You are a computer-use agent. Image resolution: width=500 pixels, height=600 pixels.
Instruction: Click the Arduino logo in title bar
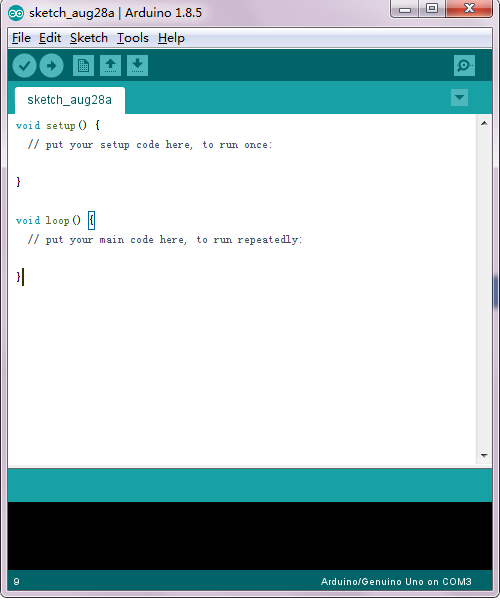click(x=16, y=13)
